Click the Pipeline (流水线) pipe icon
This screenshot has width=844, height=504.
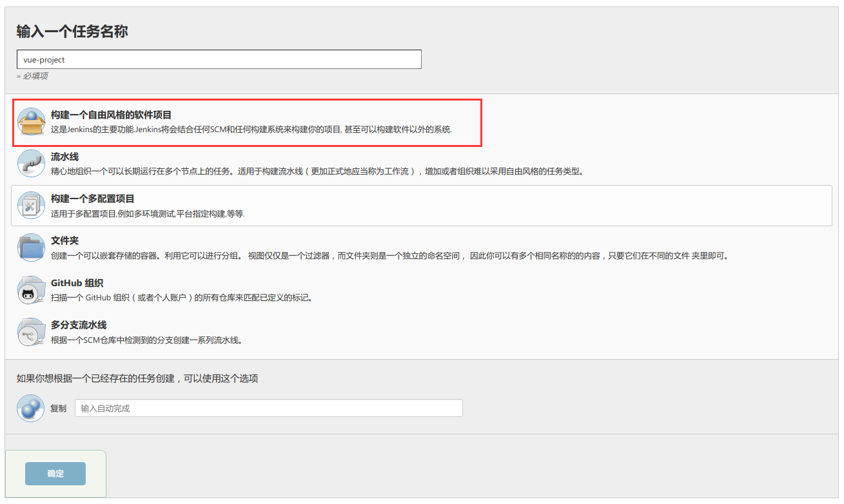tap(31, 164)
